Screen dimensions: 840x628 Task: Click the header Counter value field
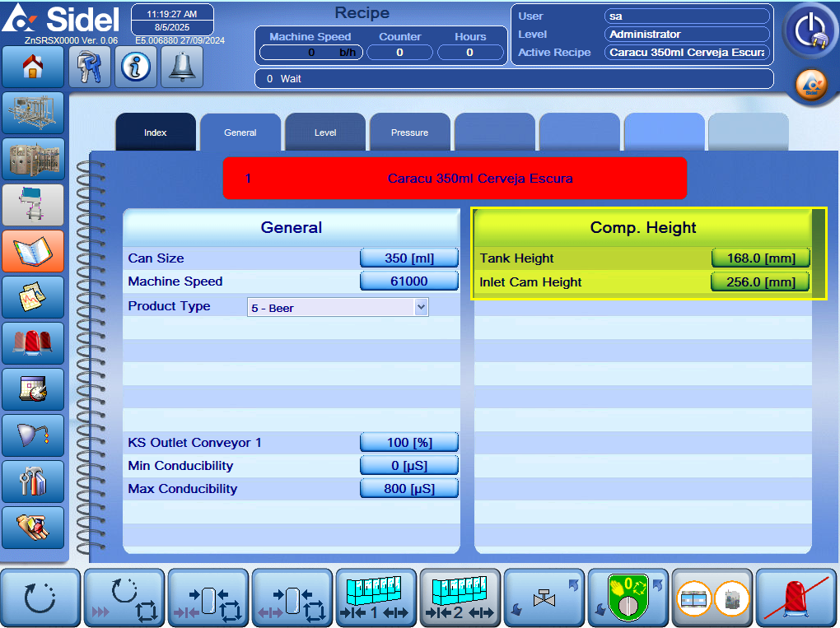click(399, 53)
